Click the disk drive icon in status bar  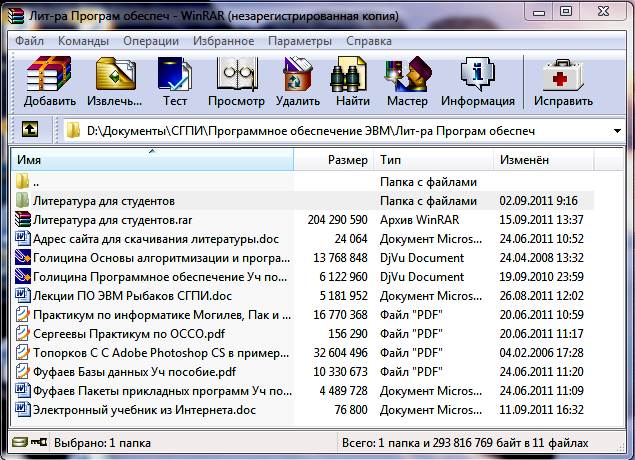[x=19, y=442]
